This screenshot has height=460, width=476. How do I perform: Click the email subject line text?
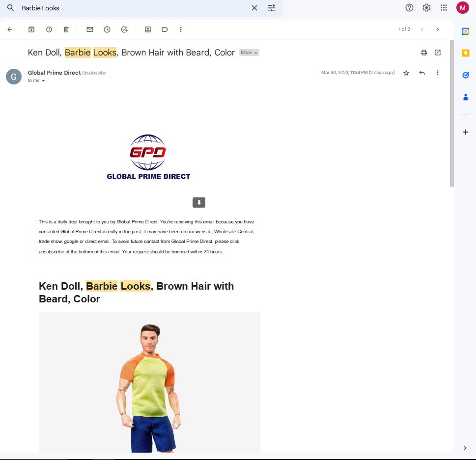pyautogui.click(x=131, y=53)
